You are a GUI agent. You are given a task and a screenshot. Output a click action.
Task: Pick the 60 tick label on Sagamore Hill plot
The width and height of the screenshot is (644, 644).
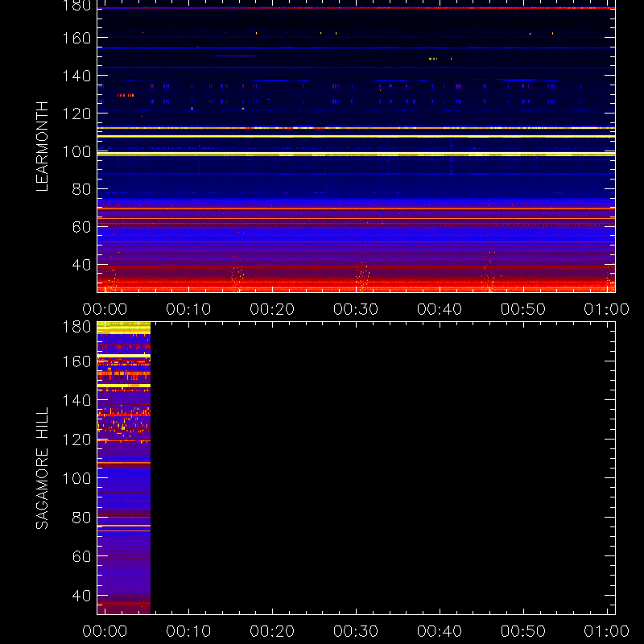[x=81, y=556]
